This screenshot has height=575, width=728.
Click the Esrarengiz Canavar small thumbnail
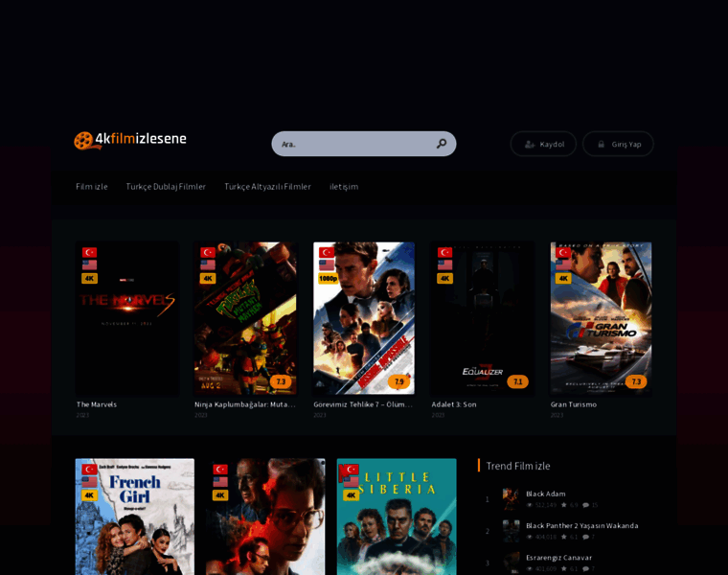[x=511, y=563]
